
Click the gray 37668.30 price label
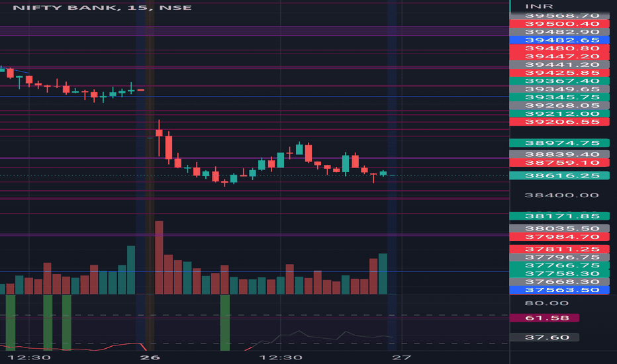coord(559,282)
